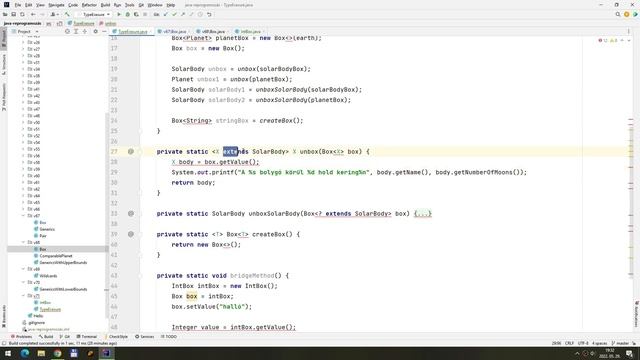
Task: Click the Git Commit checkmark icon
Action: (174, 14)
